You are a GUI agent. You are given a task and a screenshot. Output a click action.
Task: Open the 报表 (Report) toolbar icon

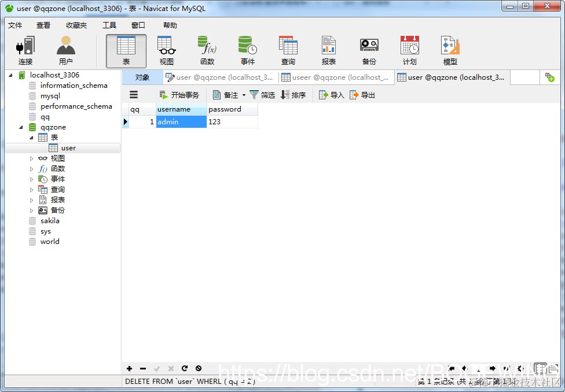click(x=329, y=51)
